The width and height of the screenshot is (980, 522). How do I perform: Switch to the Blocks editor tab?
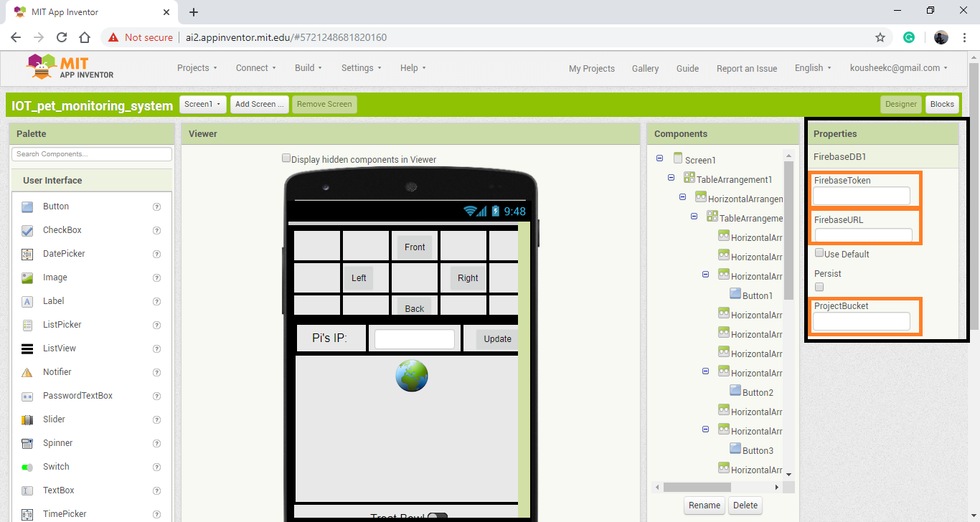(942, 104)
